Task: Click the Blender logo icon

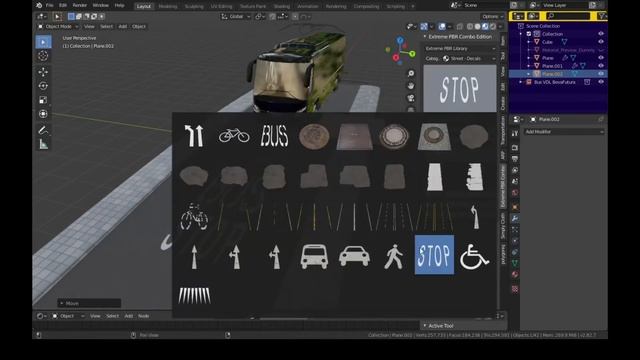Action: (x=39, y=5)
